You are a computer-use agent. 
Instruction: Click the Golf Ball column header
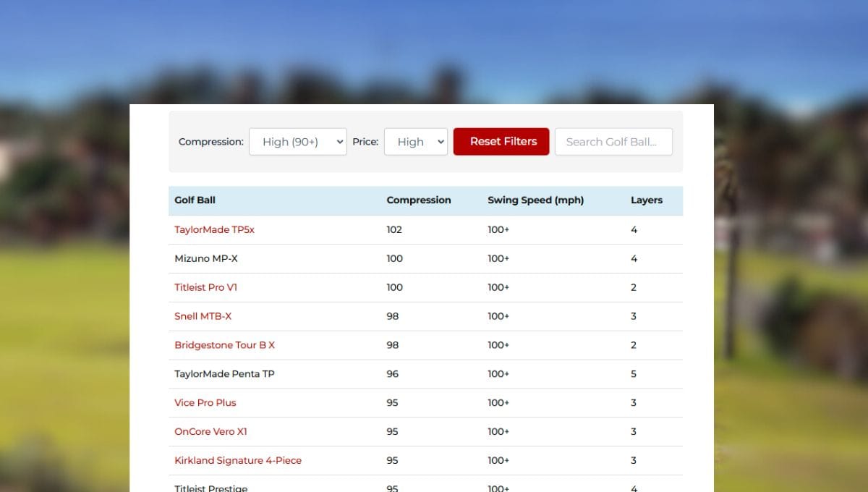pos(195,200)
